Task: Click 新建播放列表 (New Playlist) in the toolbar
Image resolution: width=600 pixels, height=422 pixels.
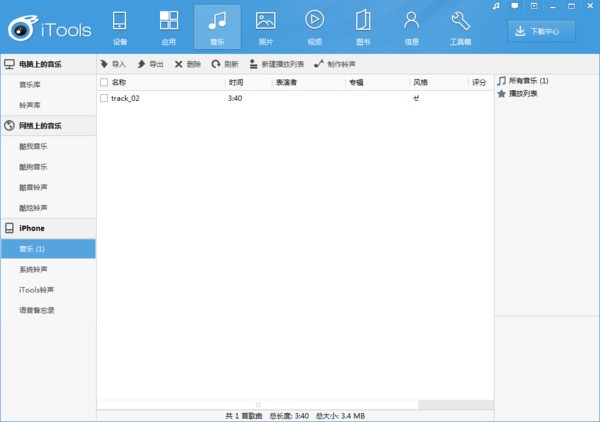Action: [x=276, y=64]
